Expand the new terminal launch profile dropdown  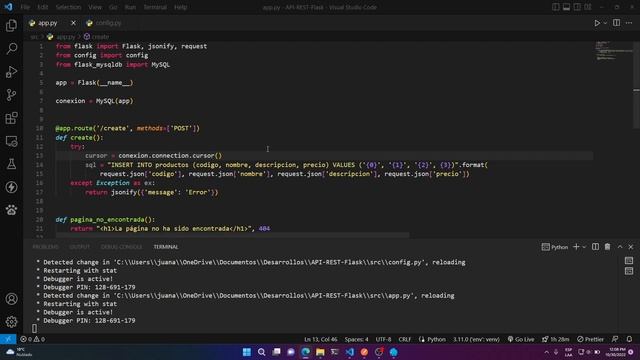click(584, 247)
